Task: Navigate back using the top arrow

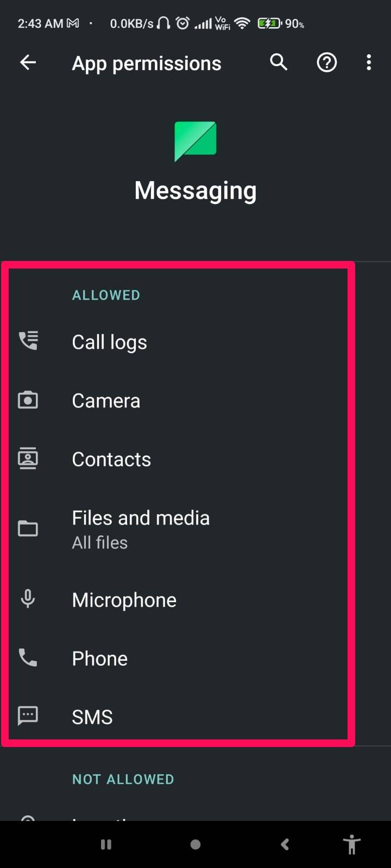Action: (x=28, y=62)
